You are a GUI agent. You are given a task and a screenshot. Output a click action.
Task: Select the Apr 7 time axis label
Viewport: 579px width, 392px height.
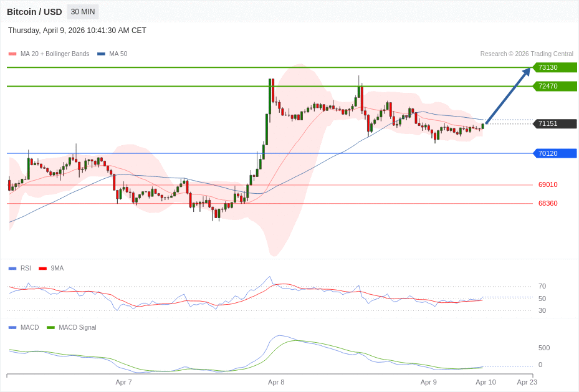[123, 382]
